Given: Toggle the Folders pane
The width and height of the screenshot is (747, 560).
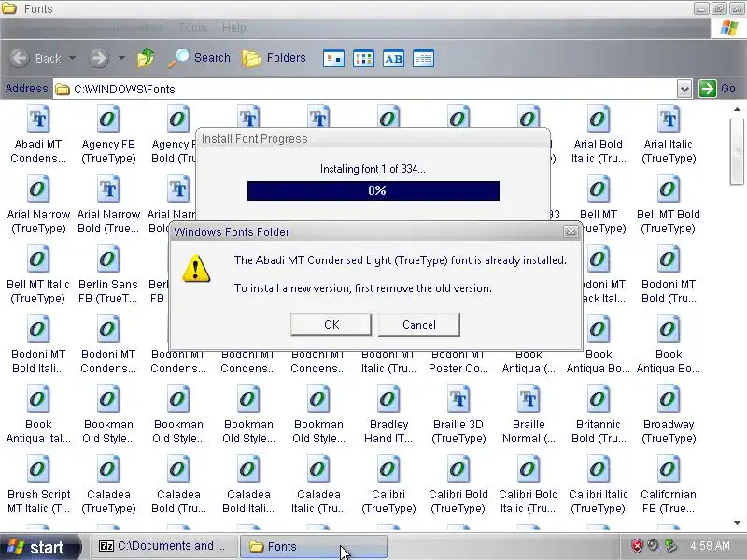Looking at the screenshot, I should click(x=274, y=58).
